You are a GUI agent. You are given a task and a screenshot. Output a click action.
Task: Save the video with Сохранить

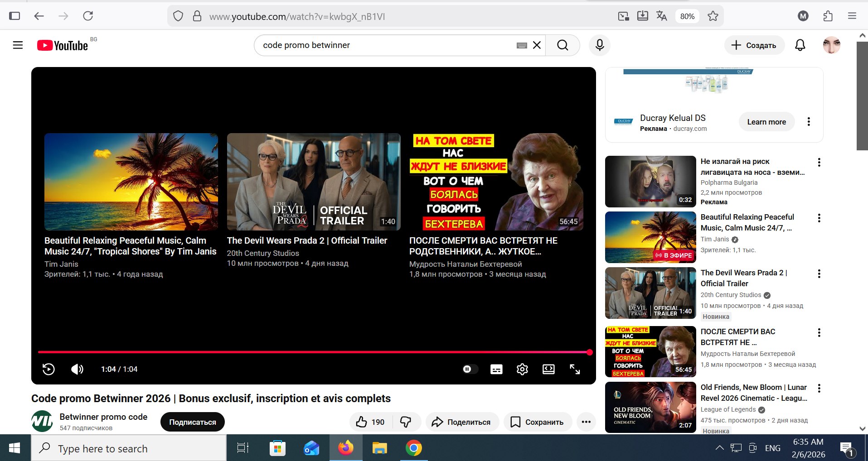[x=538, y=422]
